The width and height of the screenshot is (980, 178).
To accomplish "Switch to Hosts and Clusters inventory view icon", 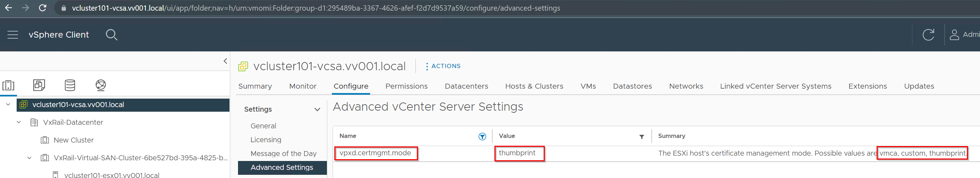I will click(9, 85).
